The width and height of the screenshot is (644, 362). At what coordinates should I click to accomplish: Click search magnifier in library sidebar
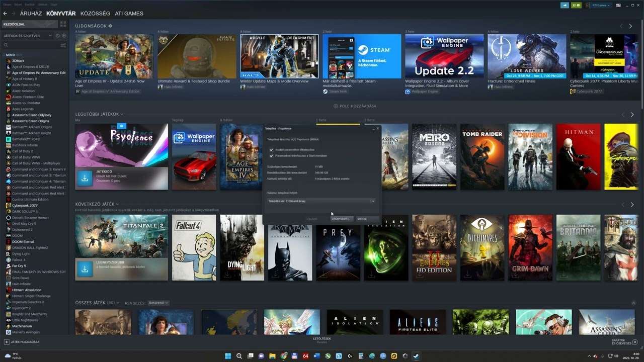[x=6, y=45]
